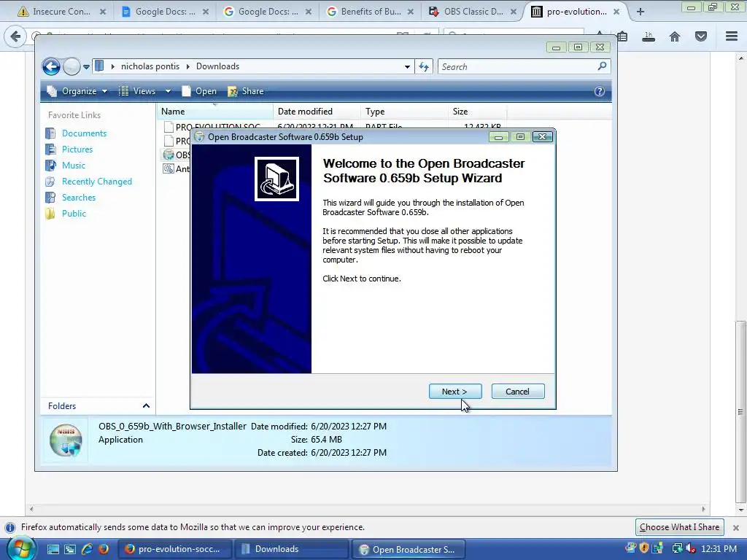Switch to pro-evolution-socc... taskbar button
The width and height of the screenshot is (747, 560).
[174, 549]
